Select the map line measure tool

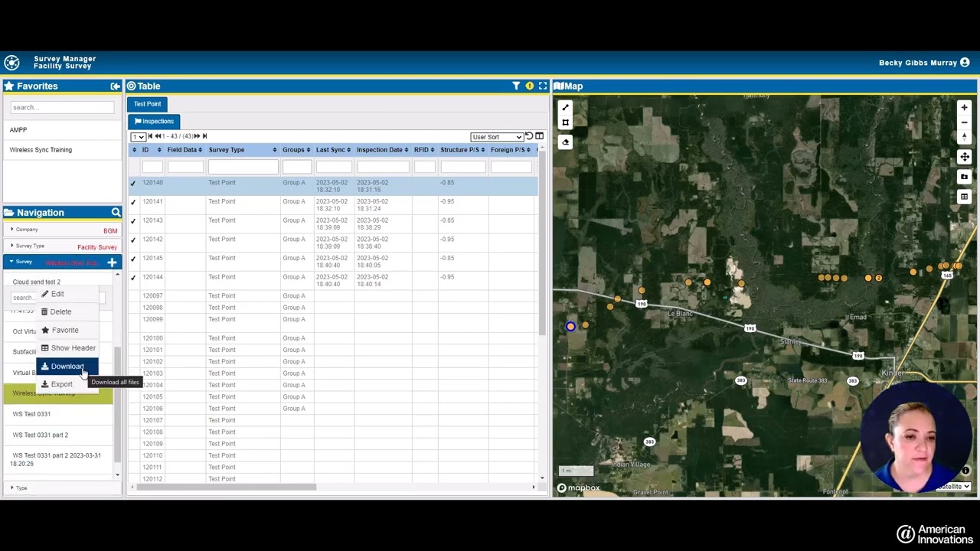point(565,108)
